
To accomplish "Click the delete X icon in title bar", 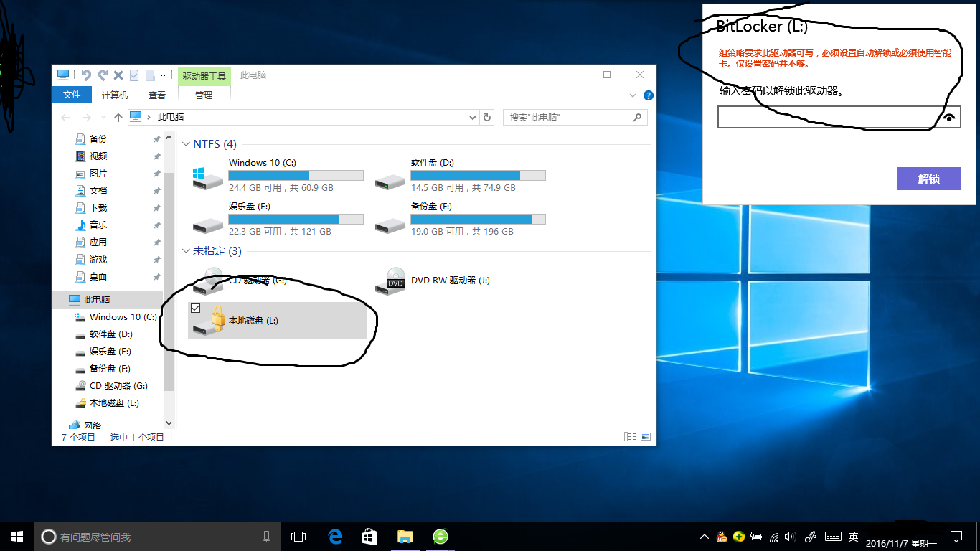I will [118, 75].
